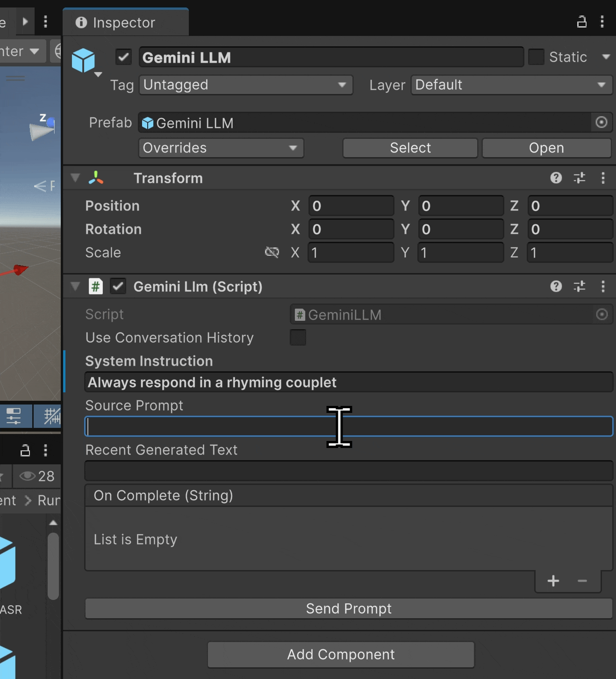Remove entry from On Complete list
Screen dimensions: 616x679
(x=582, y=581)
